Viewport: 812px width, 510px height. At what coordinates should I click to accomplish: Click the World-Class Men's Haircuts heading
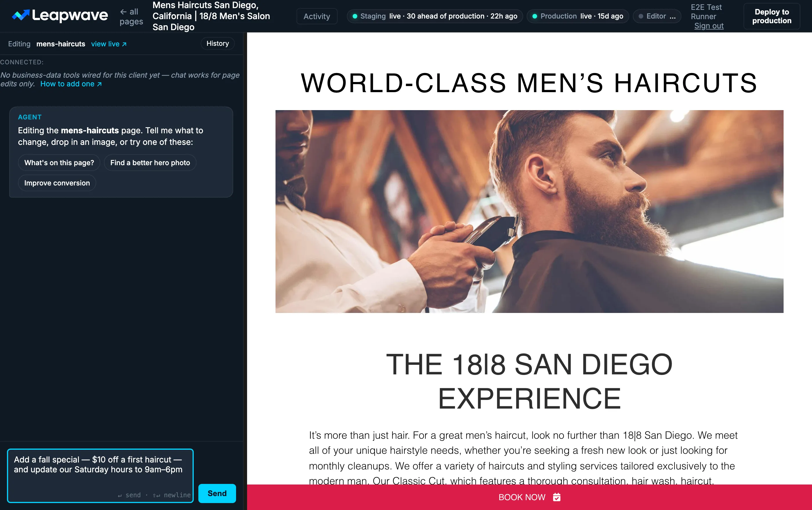[529, 83]
